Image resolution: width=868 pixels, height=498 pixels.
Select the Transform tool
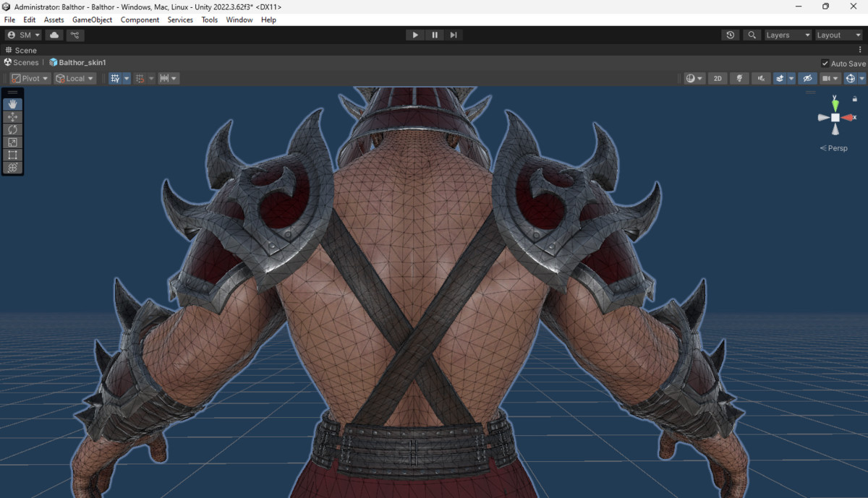click(12, 168)
